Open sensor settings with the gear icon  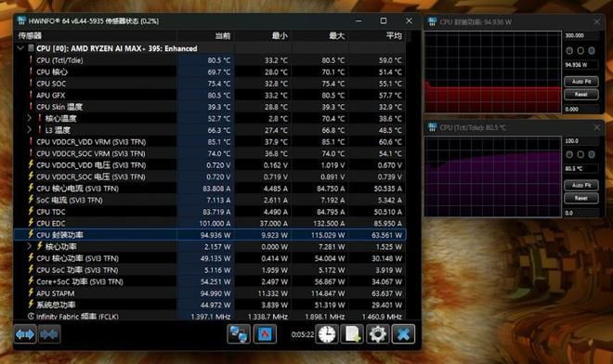coord(378,334)
